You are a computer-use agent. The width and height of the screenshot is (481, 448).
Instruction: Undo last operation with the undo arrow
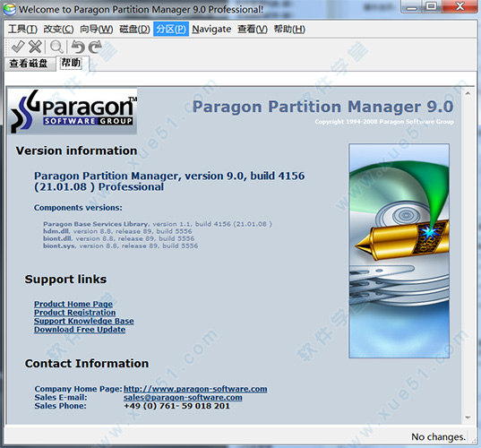[x=78, y=47]
